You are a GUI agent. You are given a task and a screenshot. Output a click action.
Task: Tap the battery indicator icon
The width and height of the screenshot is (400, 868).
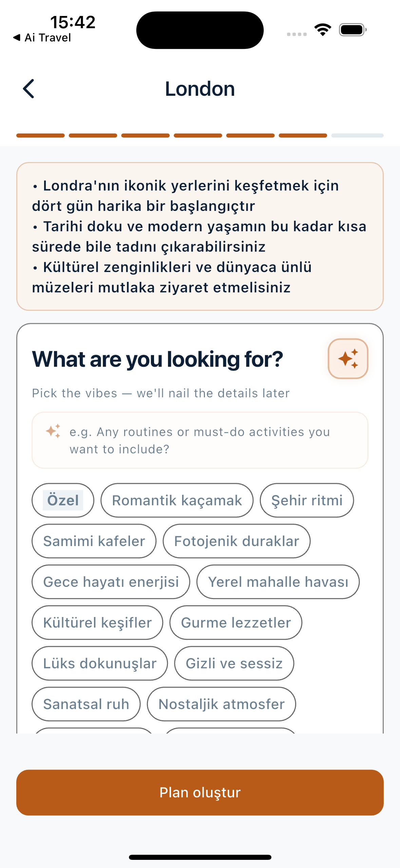tap(353, 30)
